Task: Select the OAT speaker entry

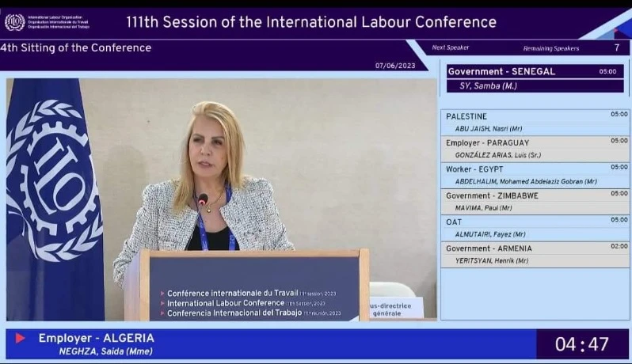Action: [535, 228]
